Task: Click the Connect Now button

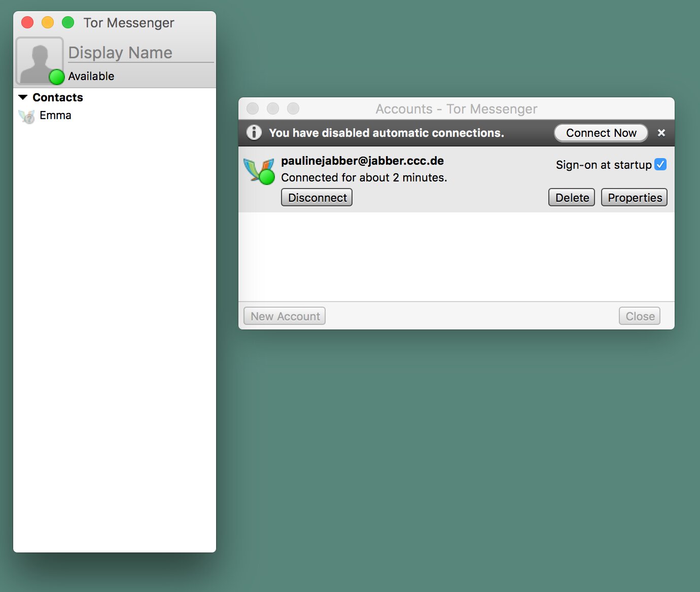Action: pyautogui.click(x=601, y=133)
